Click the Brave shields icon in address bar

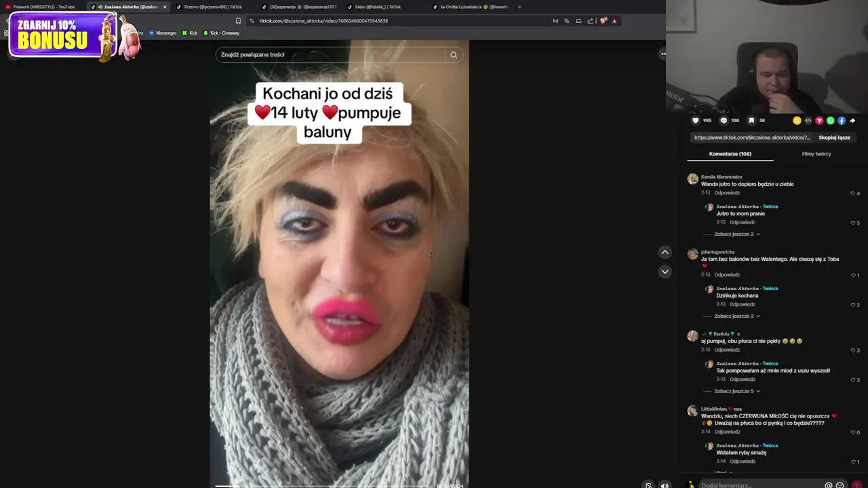pyautogui.click(x=603, y=21)
